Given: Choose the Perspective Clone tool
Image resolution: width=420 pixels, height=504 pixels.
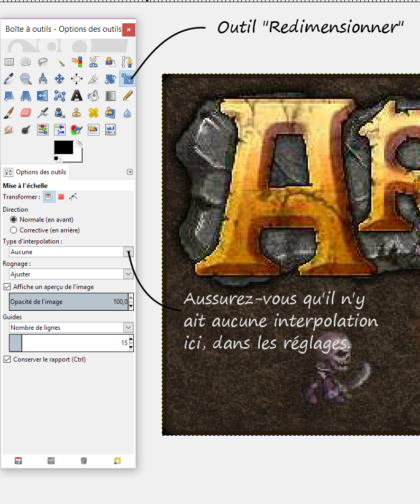Looking at the screenshot, I should coord(111,113).
